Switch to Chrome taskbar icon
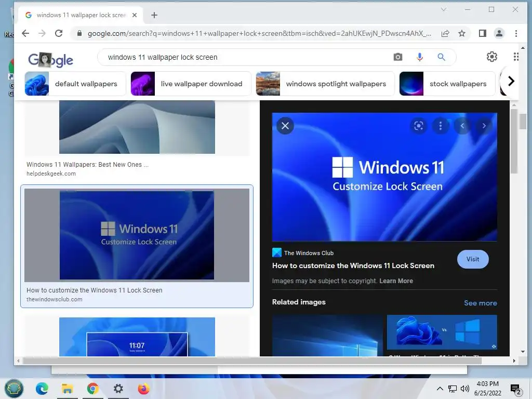The width and height of the screenshot is (532, 399). click(92, 389)
